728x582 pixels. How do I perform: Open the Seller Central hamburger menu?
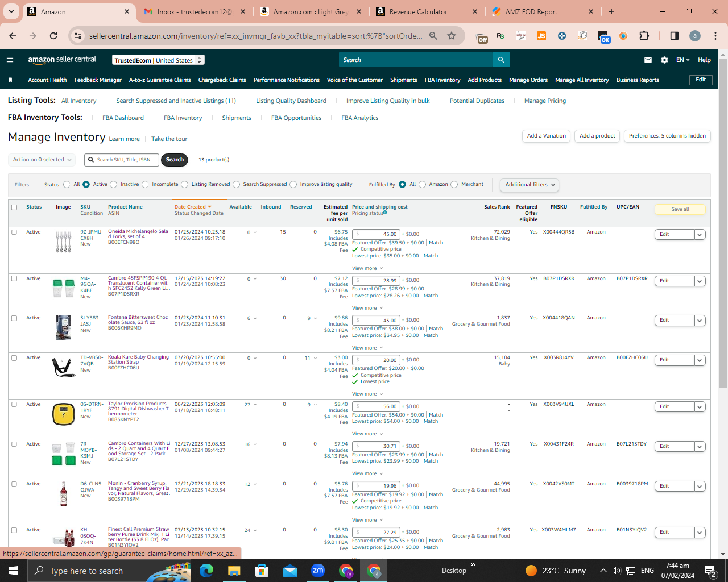[x=10, y=60]
